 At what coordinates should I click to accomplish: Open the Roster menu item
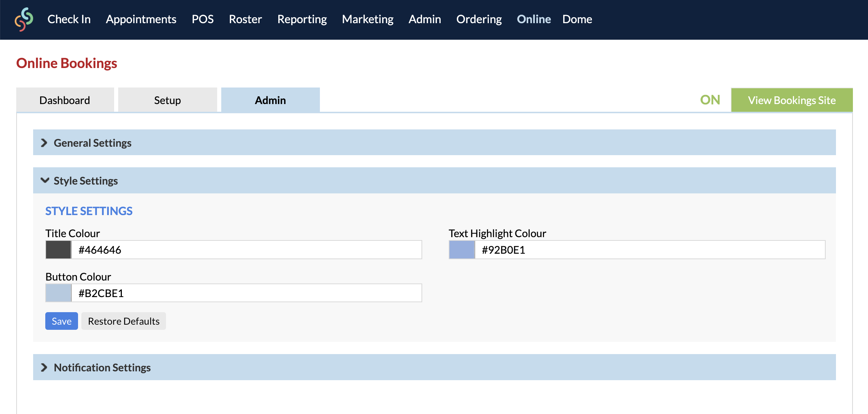(x=245, y=19)
